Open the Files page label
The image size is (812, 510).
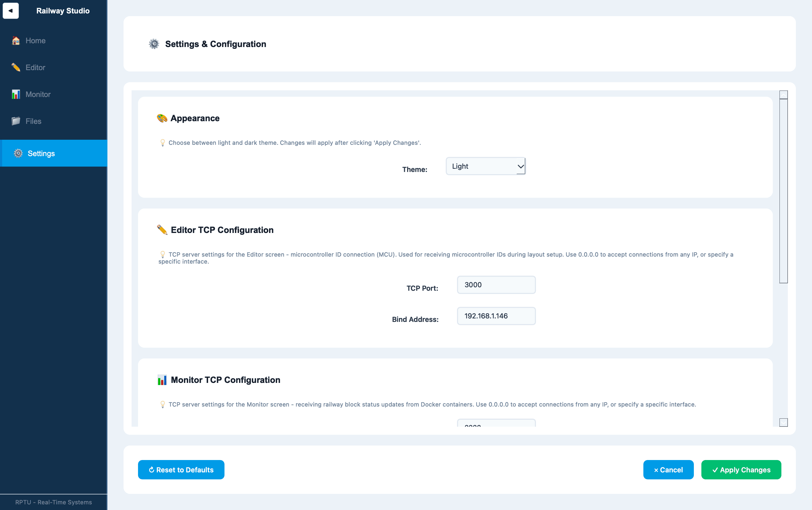coord(33,121)
